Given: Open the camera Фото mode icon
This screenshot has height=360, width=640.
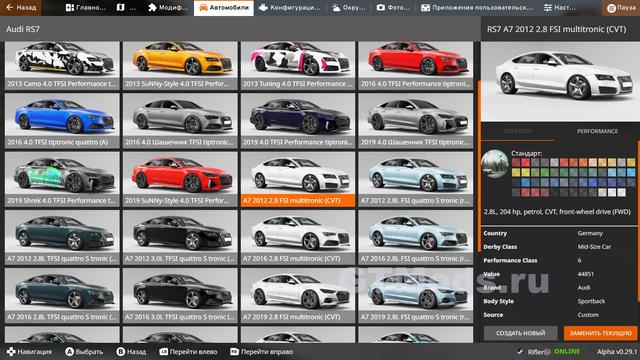Looking at the screenshot, I should pos(380,8).
